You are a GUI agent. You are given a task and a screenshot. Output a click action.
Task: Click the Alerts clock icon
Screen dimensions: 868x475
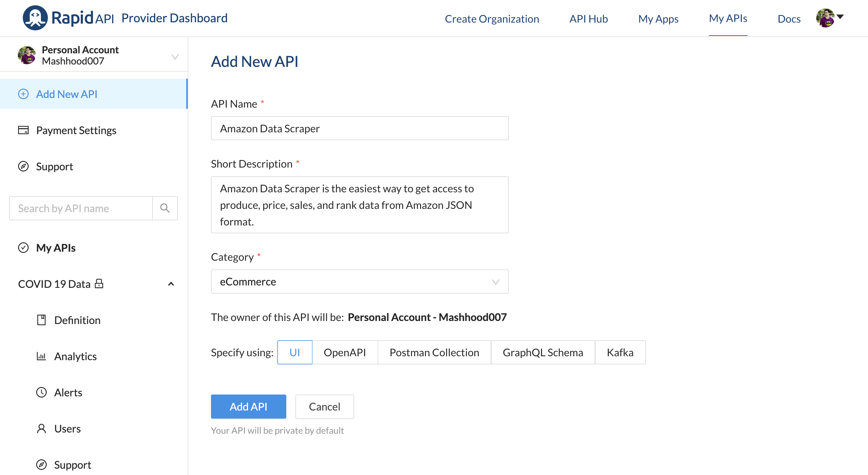coord(41,392)
